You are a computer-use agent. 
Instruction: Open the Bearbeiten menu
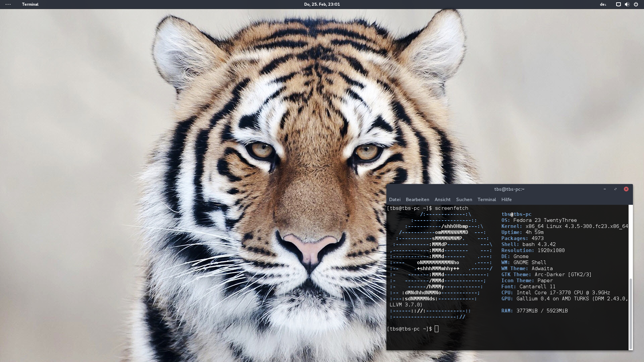point(417,199)
